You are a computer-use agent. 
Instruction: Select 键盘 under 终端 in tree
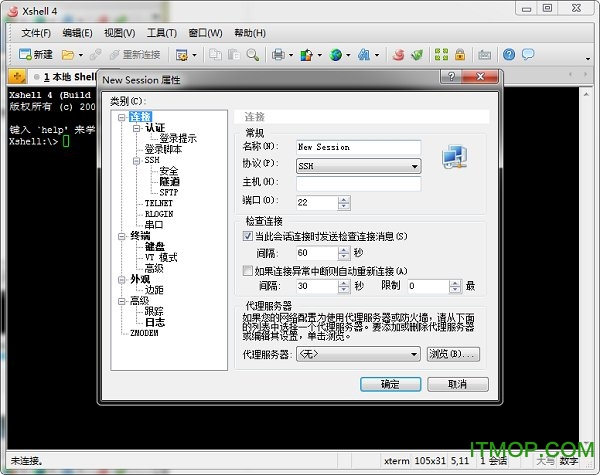155,247
